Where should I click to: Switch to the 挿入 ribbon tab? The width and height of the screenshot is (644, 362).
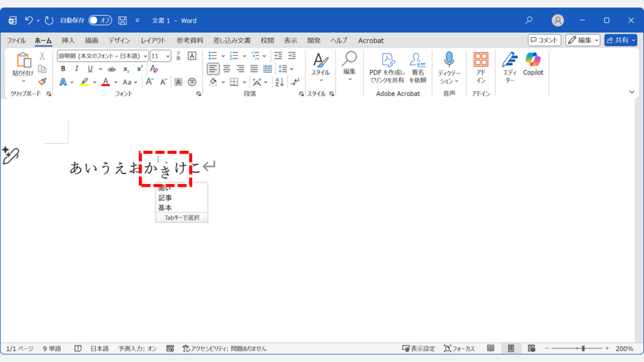(68, 40)
